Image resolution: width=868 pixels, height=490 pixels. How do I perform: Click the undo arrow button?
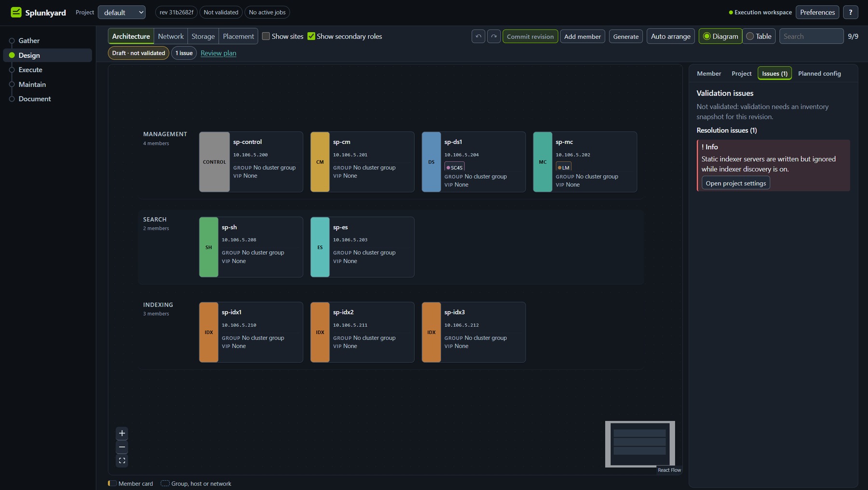(478, 36)
